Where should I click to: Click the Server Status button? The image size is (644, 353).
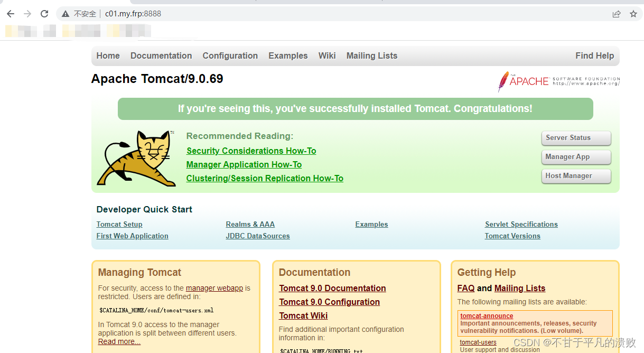[x=576, y=138]
